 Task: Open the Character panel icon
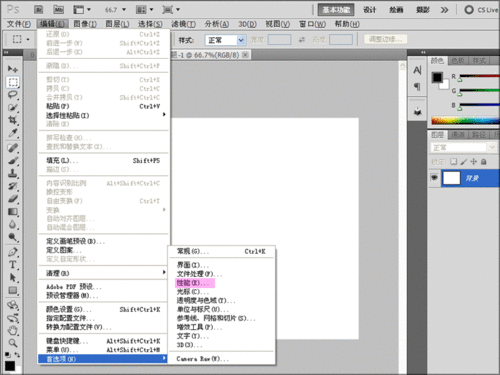[417, 70]
